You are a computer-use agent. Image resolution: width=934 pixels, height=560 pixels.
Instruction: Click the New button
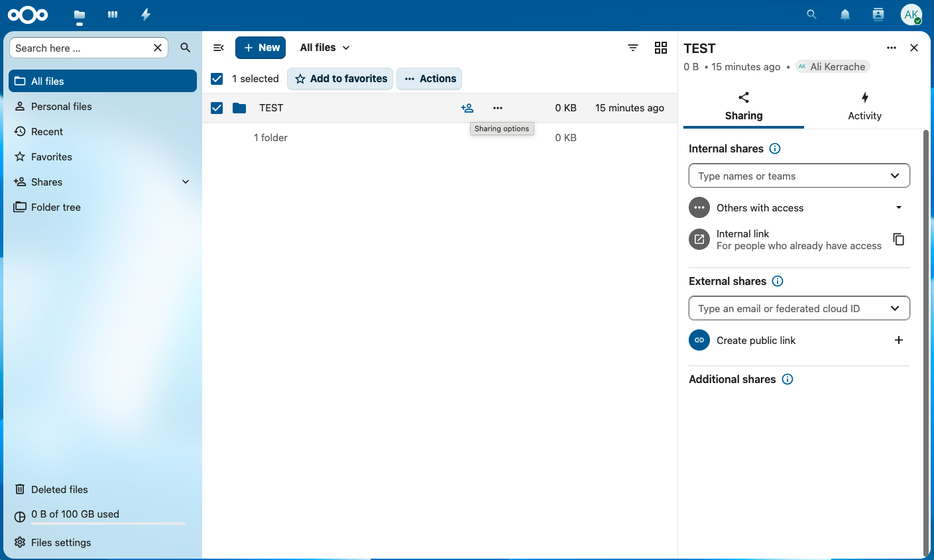coord(261,48)
